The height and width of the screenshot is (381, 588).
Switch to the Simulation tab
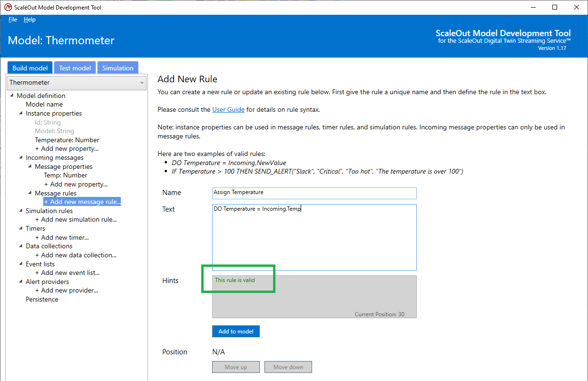[x=118, y=68]
